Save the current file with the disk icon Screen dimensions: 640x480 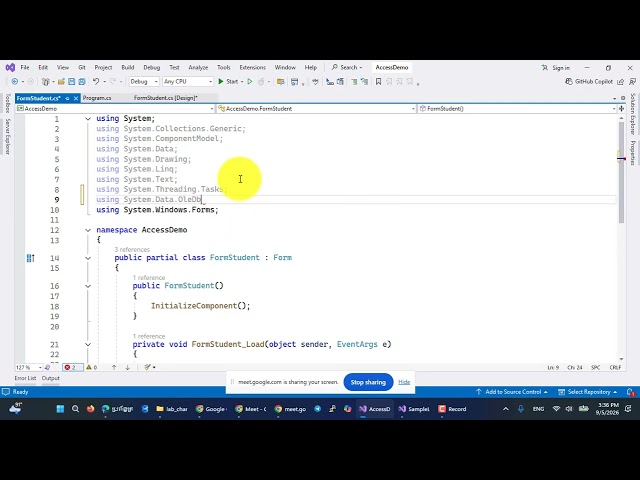[71, 82]
